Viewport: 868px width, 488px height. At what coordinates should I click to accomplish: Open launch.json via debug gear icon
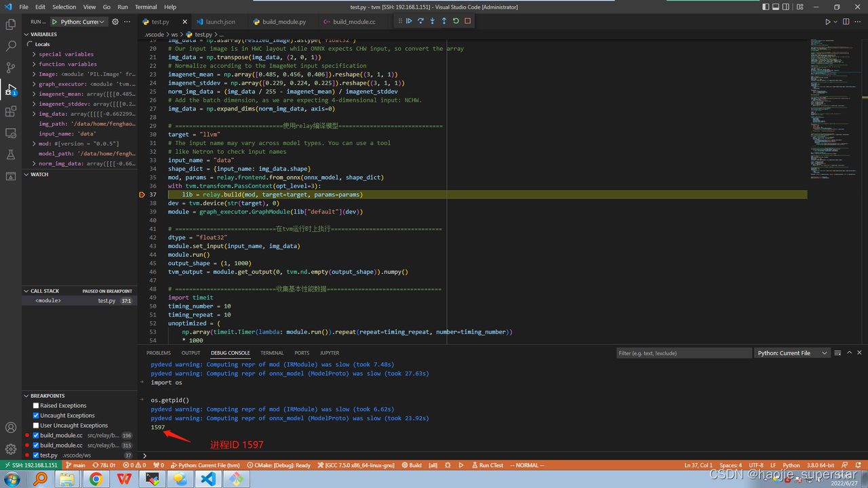115,22
